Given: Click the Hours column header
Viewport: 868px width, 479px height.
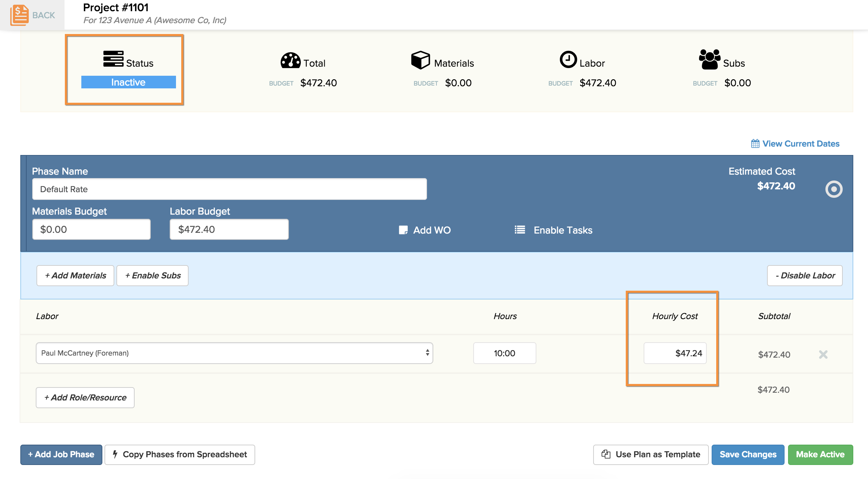Looking at the screenshot, I should coord(505,316).
